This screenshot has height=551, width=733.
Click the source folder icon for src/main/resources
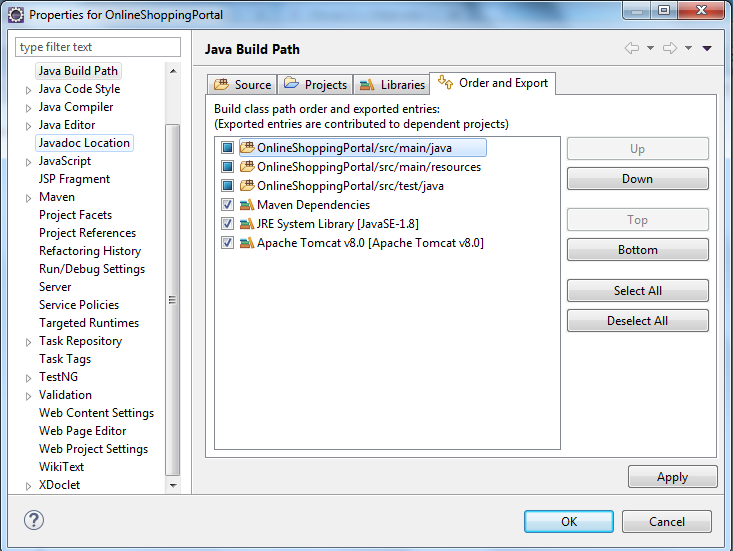[x=247, y=166]
